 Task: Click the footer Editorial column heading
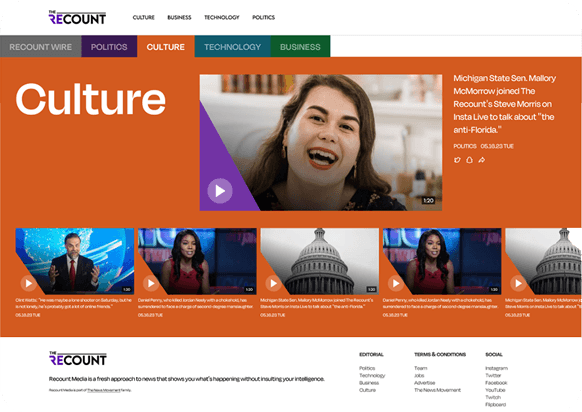click(x=371, y=354)
